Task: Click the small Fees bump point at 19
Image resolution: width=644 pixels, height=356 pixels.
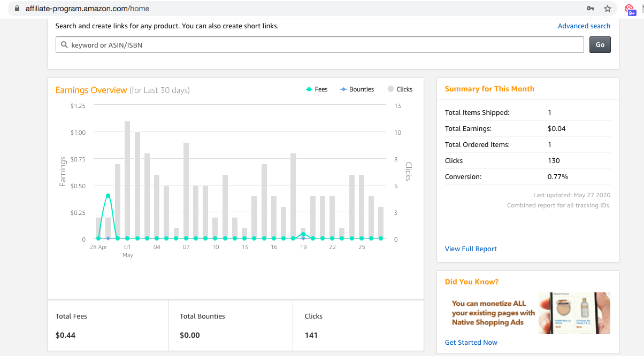Action: pyautogui.click(x=303, y=234)
